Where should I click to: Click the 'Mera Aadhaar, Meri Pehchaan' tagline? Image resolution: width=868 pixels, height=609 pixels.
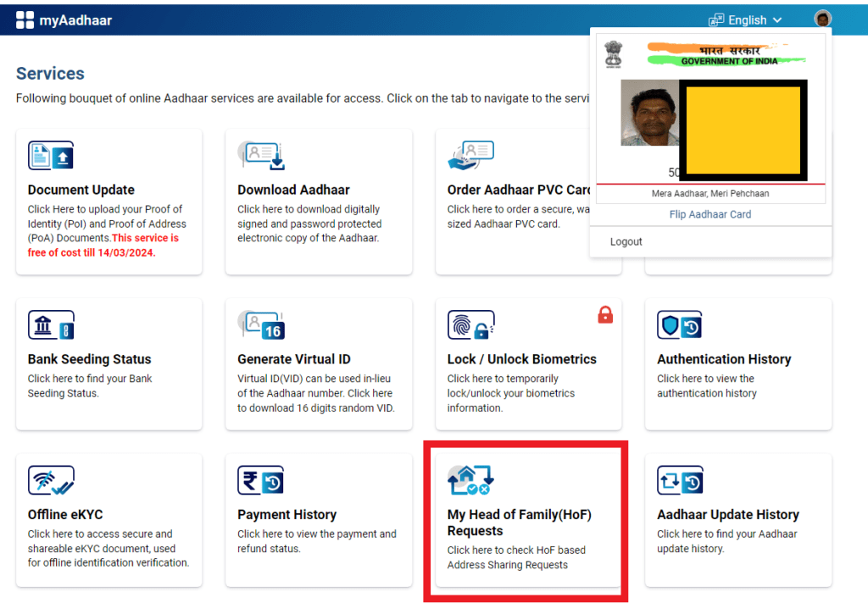pyautogui.click(x=710, y=194)
